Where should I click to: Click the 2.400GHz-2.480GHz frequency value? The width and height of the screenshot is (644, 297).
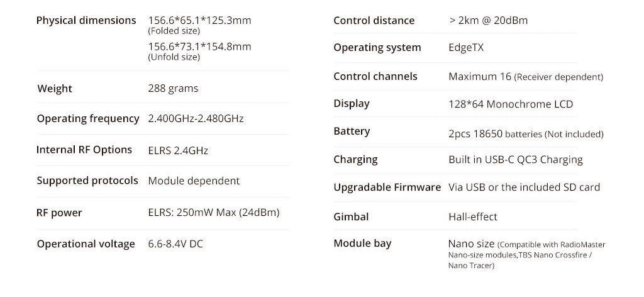196,118
